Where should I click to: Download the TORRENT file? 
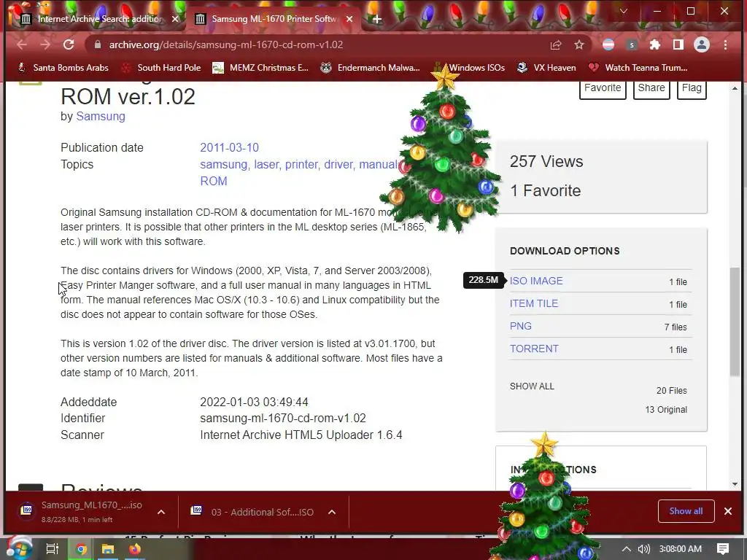tap(533, 349)
